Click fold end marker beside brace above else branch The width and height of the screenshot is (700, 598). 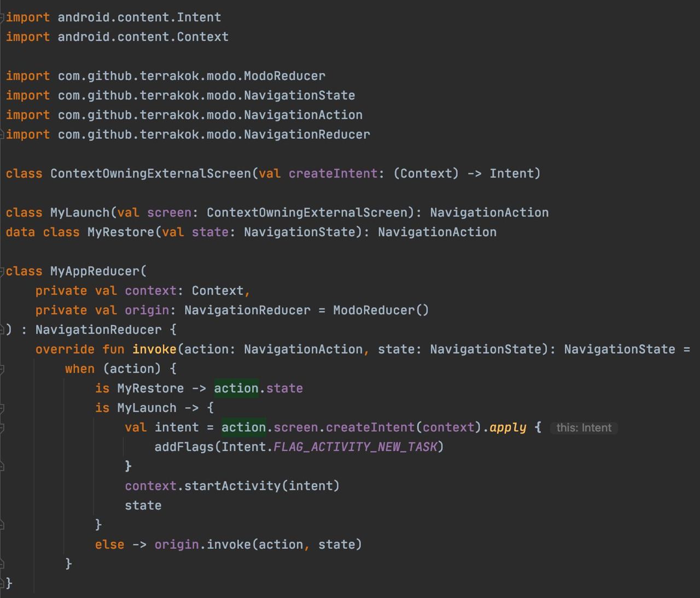pyautogui.click(x=2, y=525)
